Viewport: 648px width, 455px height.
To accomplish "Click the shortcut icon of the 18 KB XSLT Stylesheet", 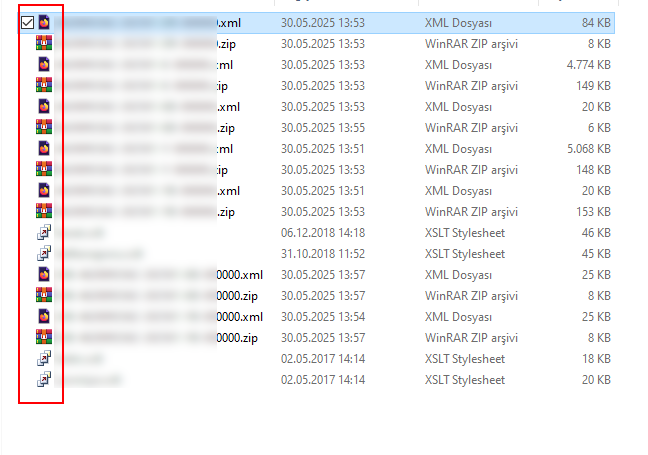I will pyautogui.click(x=44, y=358).
